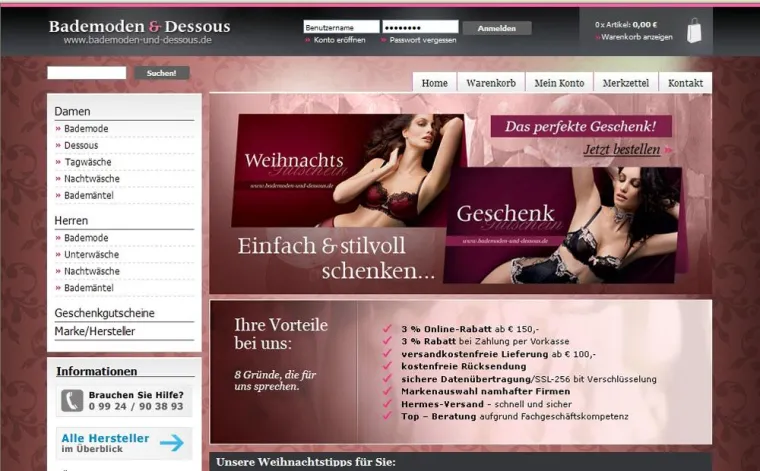This screenshot has width=760, height=471.
Task: Switch to the Mein Konto tab
Action: pyautogui.click(x=559, y=83)
